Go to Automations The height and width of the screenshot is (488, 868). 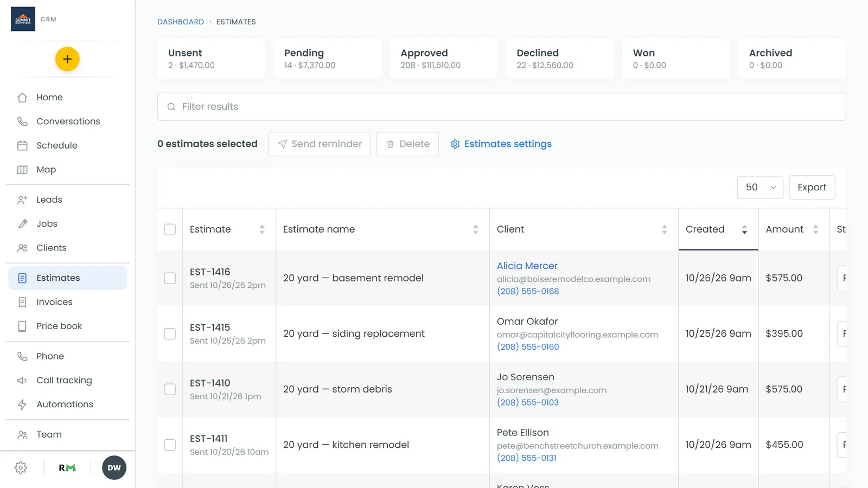click(67, 404)
